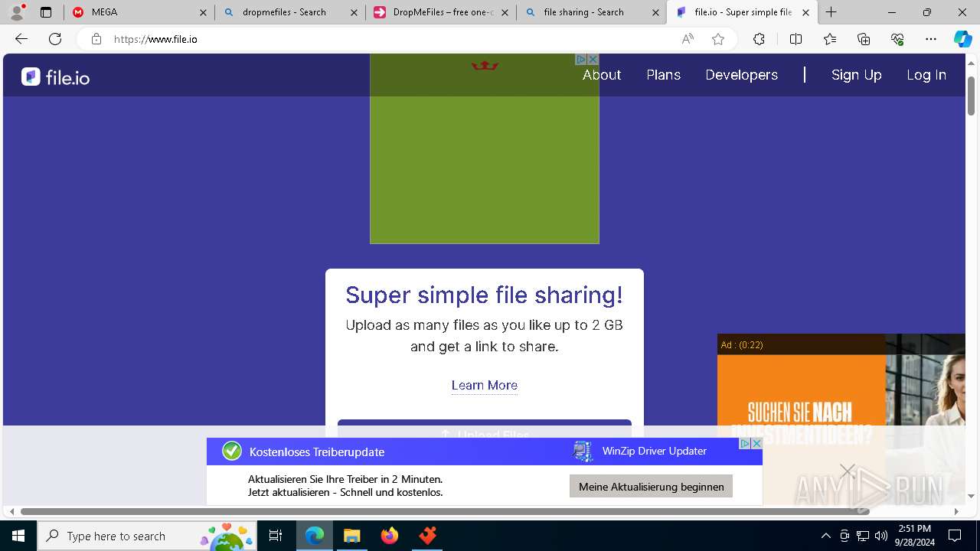Open the About page link
The image size is (980, 551).
602,74
